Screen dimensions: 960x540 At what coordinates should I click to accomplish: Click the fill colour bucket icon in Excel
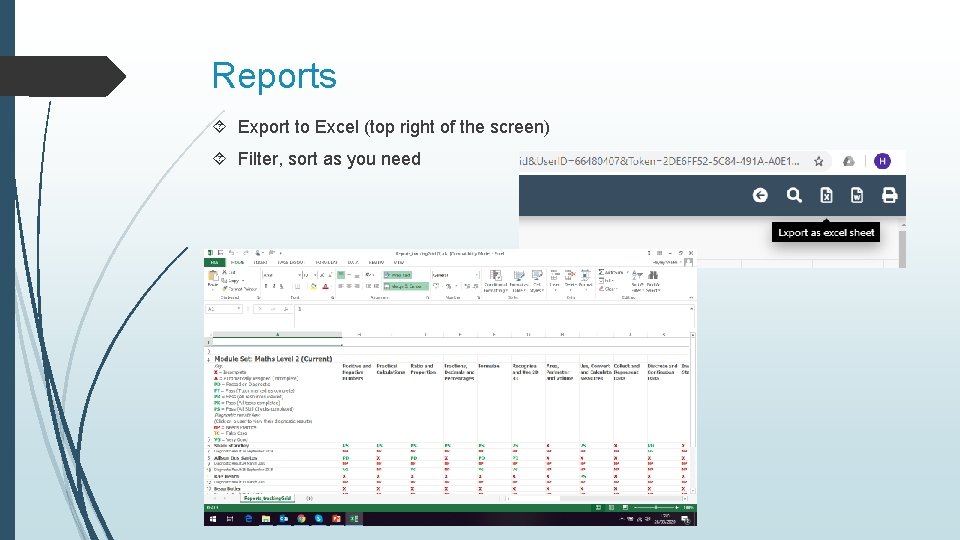coord(313,286)
